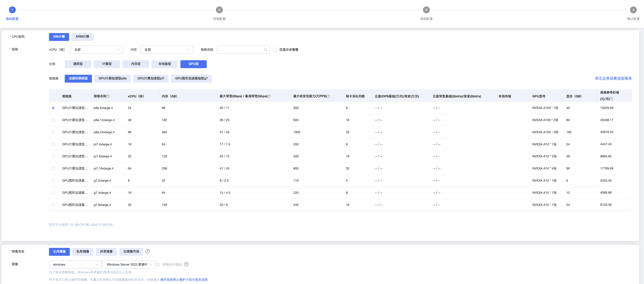
Task: Switch to 内存型 category
Action: point(136,64)
